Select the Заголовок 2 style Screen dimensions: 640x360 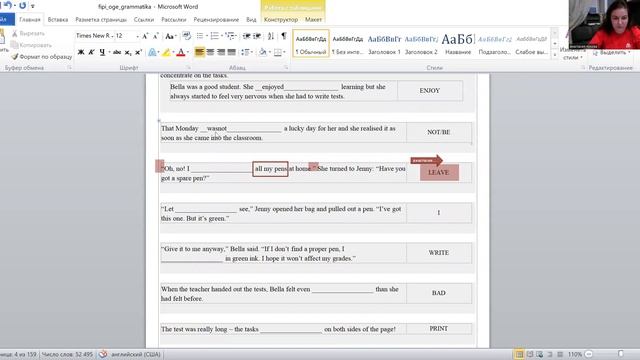point(421,43)
